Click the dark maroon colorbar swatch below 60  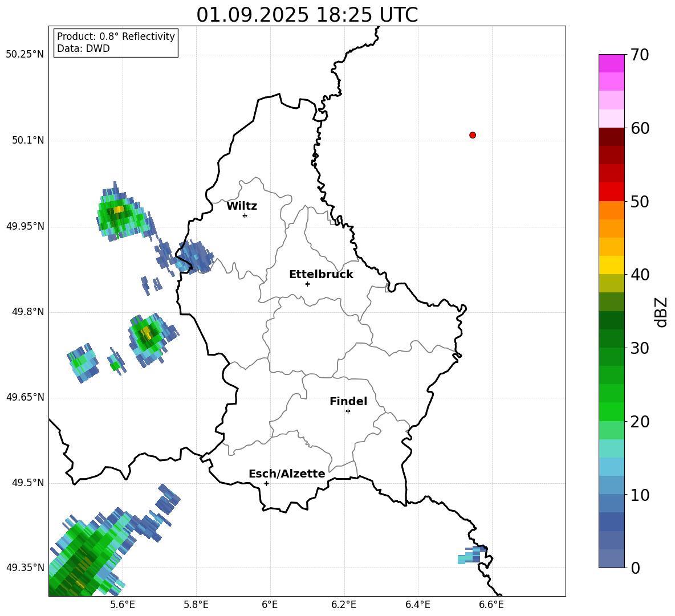[611, 137]
